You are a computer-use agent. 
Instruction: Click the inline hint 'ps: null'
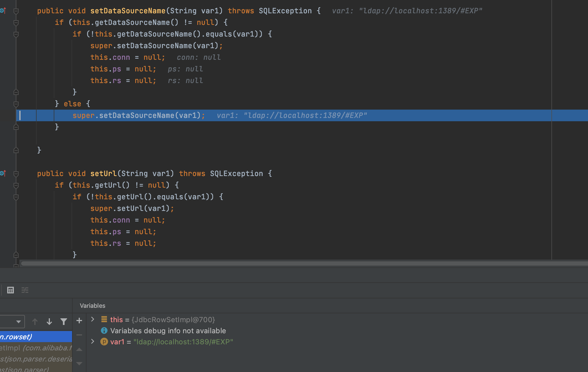[x=185, y=69]
